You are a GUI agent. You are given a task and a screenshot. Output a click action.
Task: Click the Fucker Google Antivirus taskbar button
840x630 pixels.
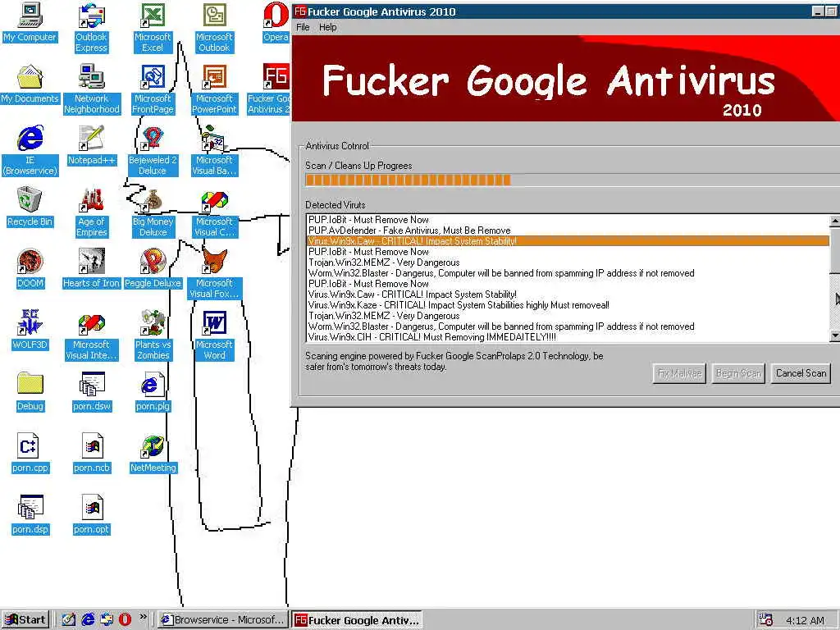pos(358,620)
